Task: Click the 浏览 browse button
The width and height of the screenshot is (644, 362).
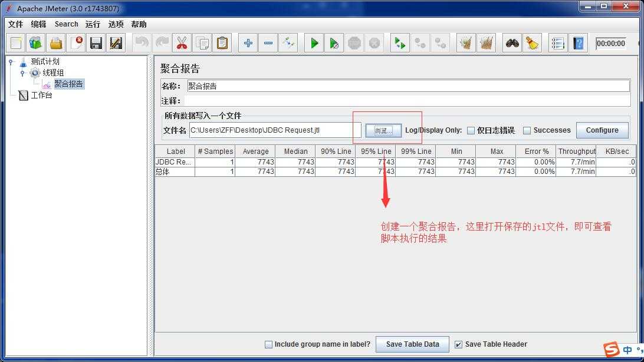Action: tap(383, 130)
